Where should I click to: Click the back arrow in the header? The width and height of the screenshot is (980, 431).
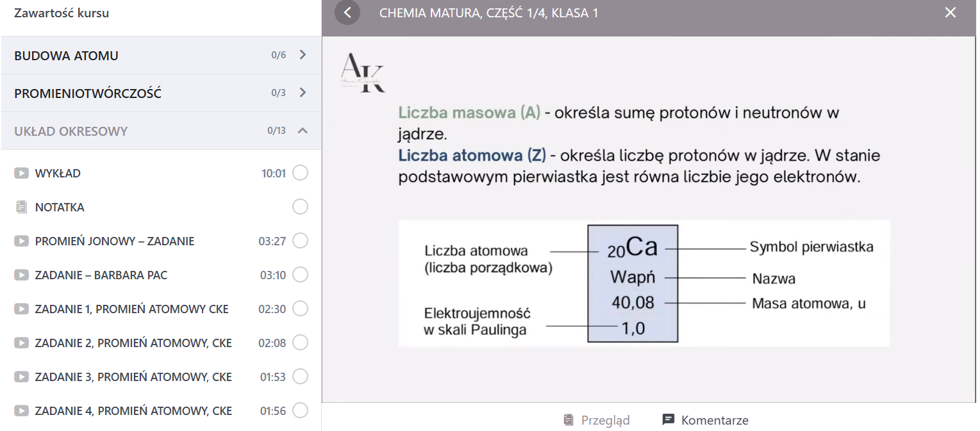click(347, 12)
